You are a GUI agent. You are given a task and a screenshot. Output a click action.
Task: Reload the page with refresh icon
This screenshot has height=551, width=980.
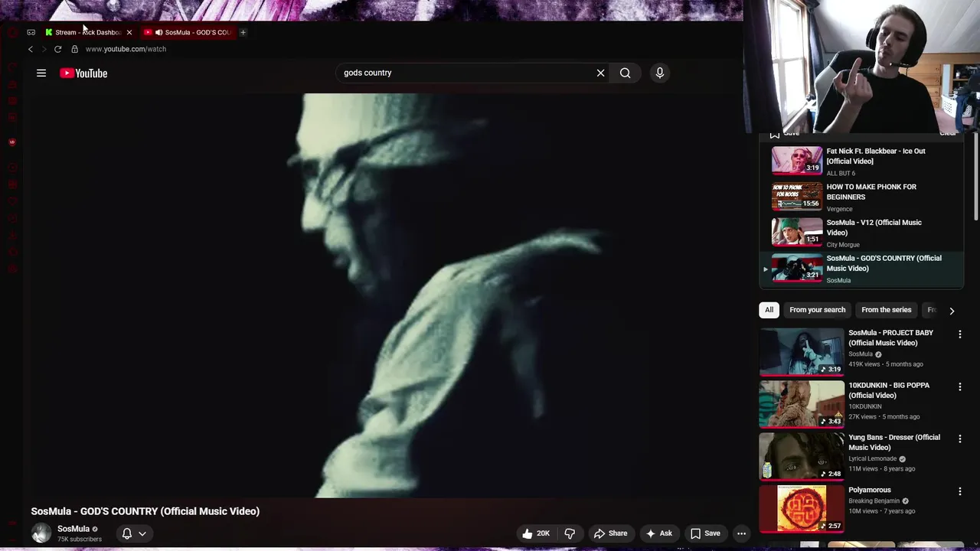click(57, 49)
